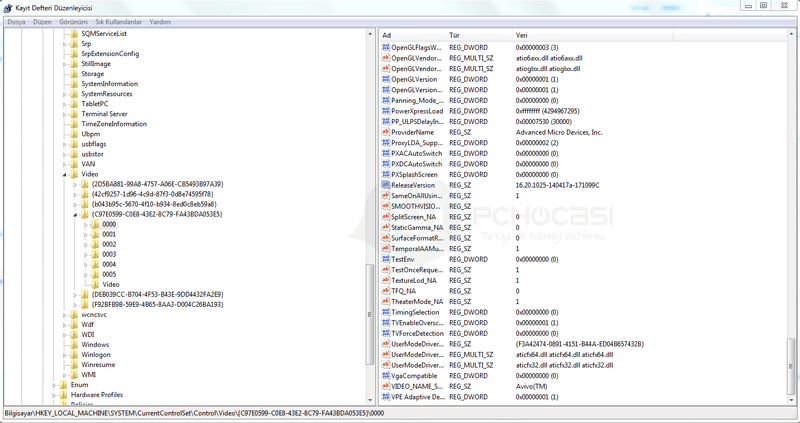Screen dimensions: 800x423
Task: Collapse the Video registry key
Action: 65,174
